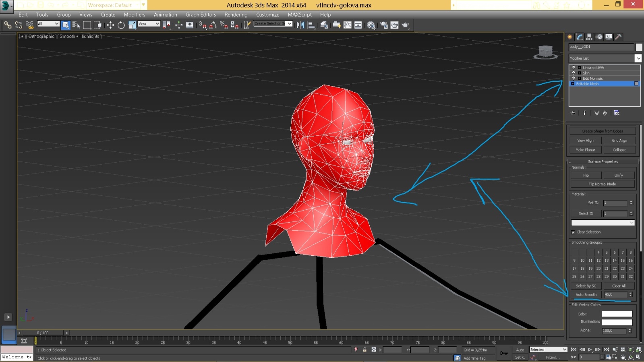Click the vertex Color swatch
The image size is (644, 362).
[x=617, y=314]
